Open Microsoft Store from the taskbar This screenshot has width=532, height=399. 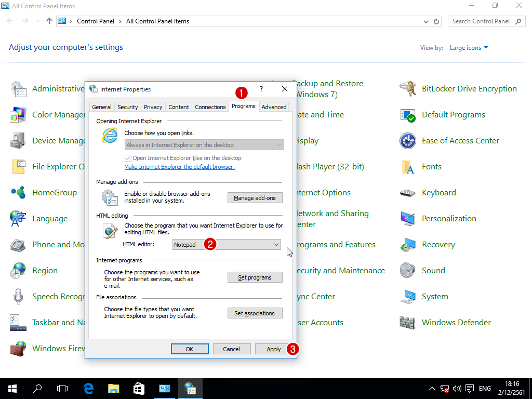(139, 389)
